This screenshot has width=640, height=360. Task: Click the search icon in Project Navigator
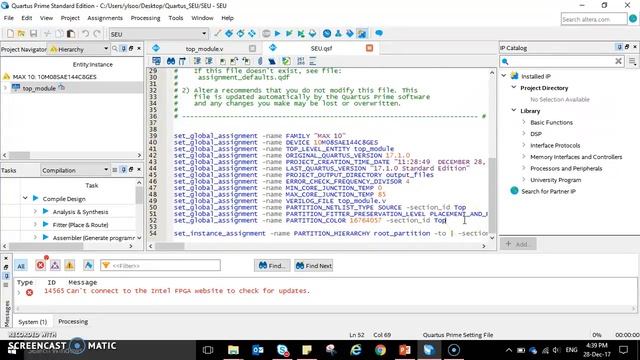[115, 49]
